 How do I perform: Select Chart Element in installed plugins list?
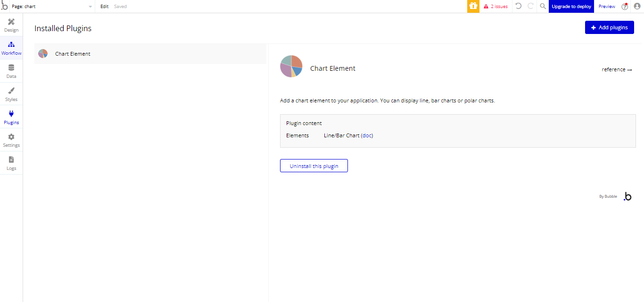[150, 54]
